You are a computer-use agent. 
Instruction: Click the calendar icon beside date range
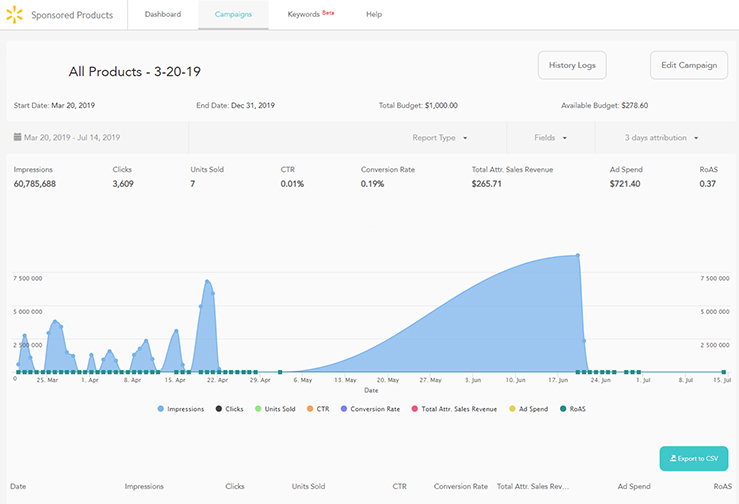[x=17, y=137]
